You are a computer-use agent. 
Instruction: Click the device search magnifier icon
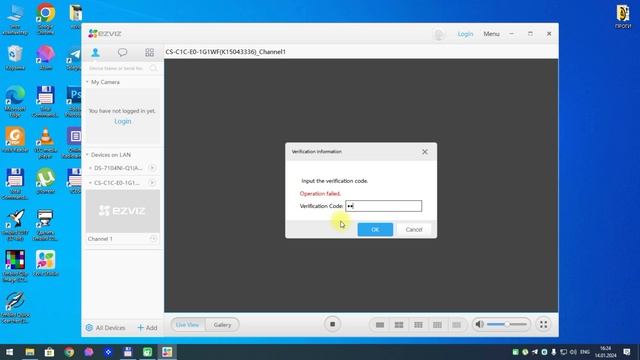(x=153, y=68)
